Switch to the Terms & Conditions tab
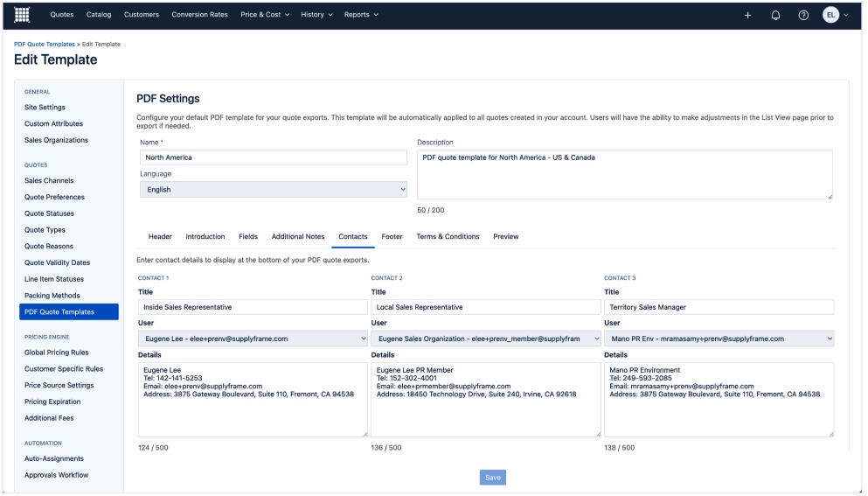 coord(448,236)
